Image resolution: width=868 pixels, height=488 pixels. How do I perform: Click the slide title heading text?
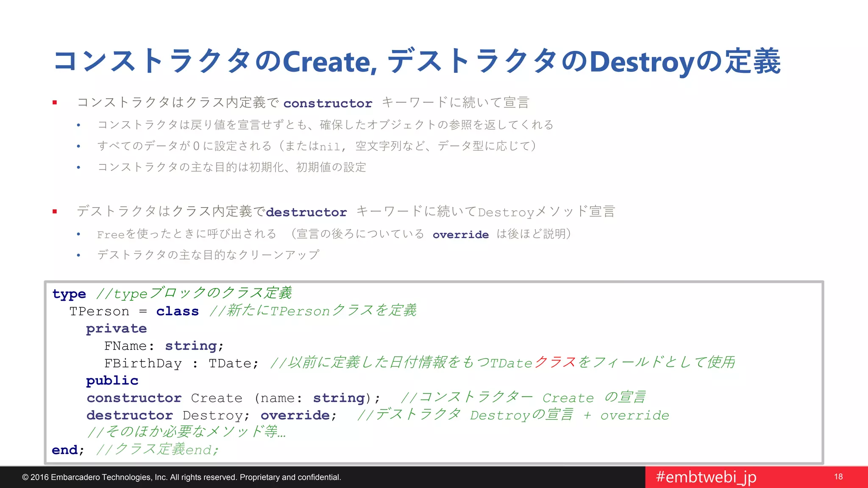(417, 61)
